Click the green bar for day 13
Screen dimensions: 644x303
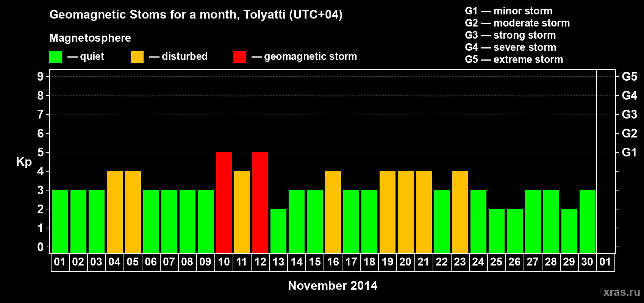(278, 231)
